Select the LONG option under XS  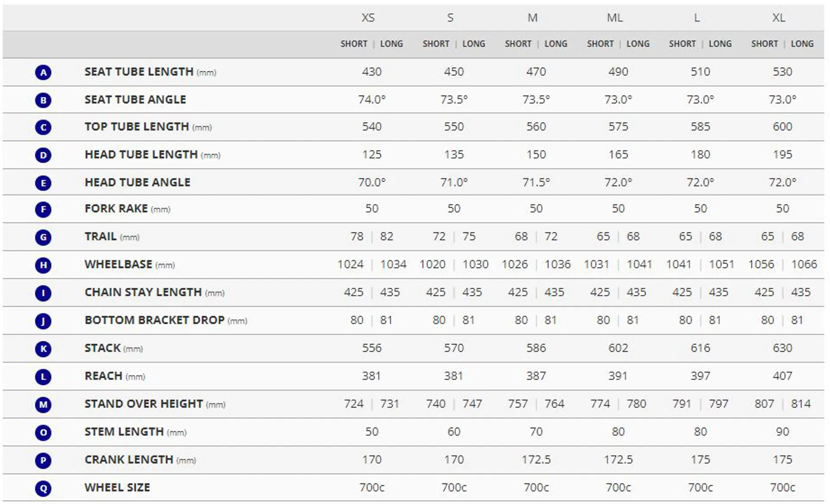click(392, 44)
